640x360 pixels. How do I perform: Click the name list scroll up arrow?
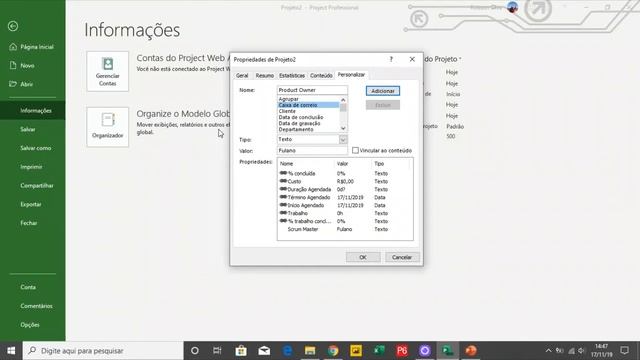(343, 100)
